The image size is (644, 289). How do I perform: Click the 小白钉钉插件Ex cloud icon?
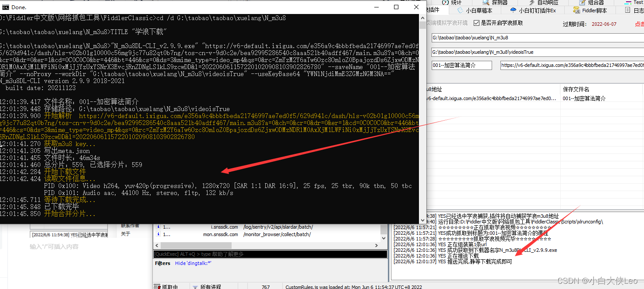click(514, 10)
